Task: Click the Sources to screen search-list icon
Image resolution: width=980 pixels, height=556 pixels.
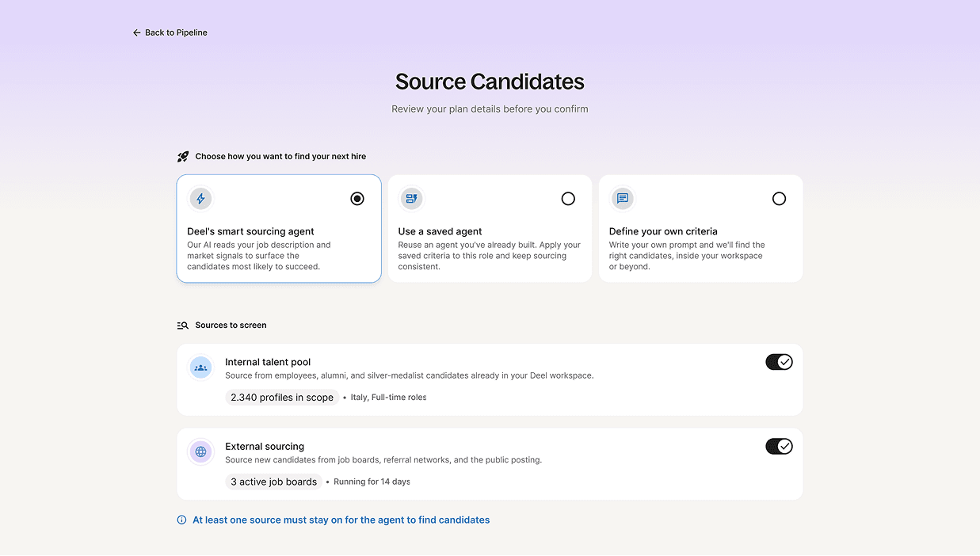Action: (183, 326)
